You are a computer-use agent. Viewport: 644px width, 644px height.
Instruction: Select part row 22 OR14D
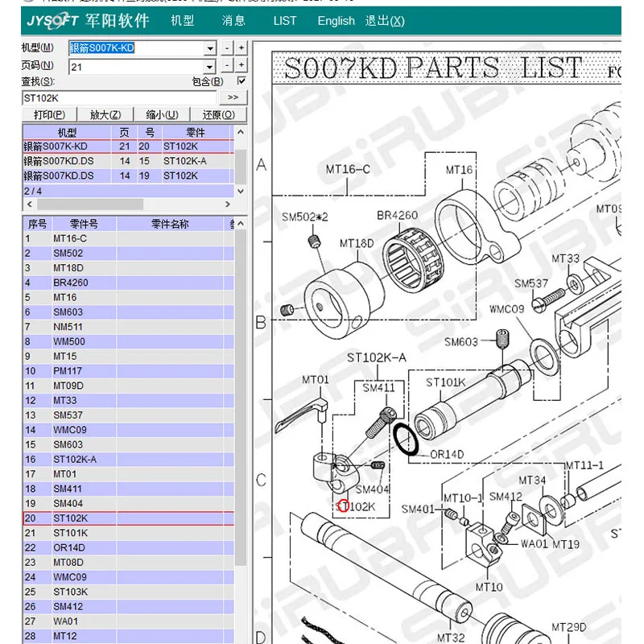click(x=128, y=548)
